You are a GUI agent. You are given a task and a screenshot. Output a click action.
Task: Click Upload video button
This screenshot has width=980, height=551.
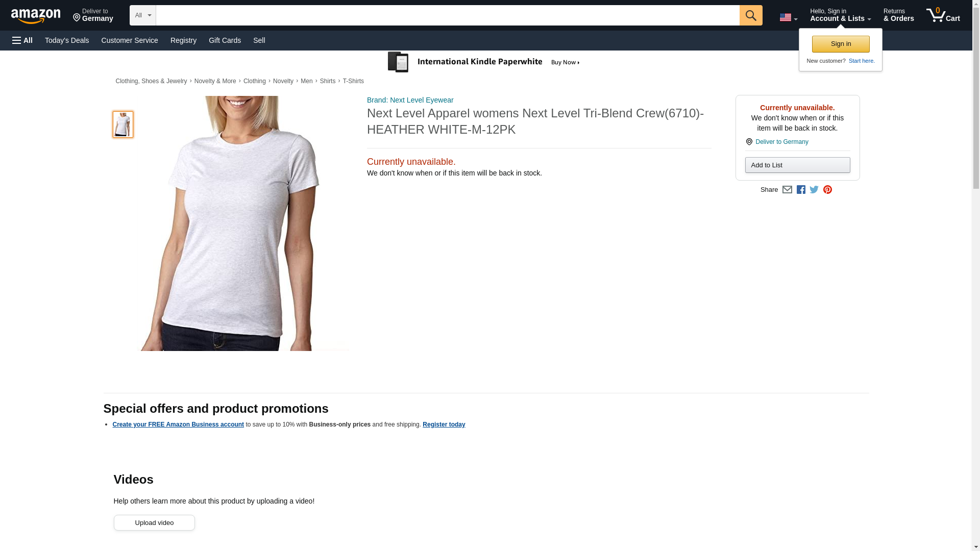[x=154, y=522]
